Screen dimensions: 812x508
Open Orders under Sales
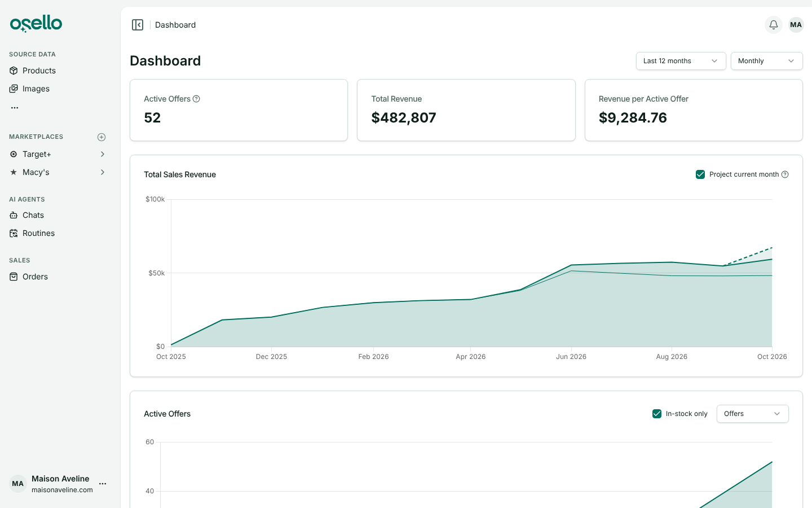[x=35, y=277]
